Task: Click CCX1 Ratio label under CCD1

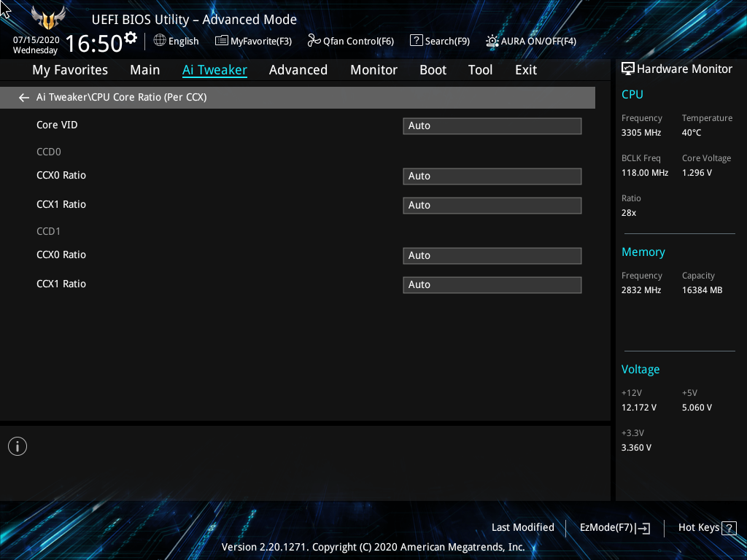Action: coord(61,284)
